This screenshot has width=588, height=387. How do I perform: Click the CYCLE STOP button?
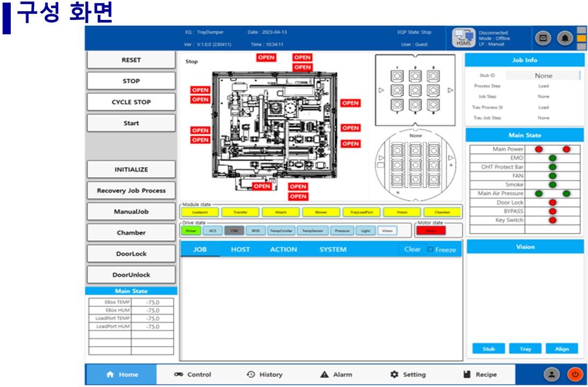click(131, 102)
